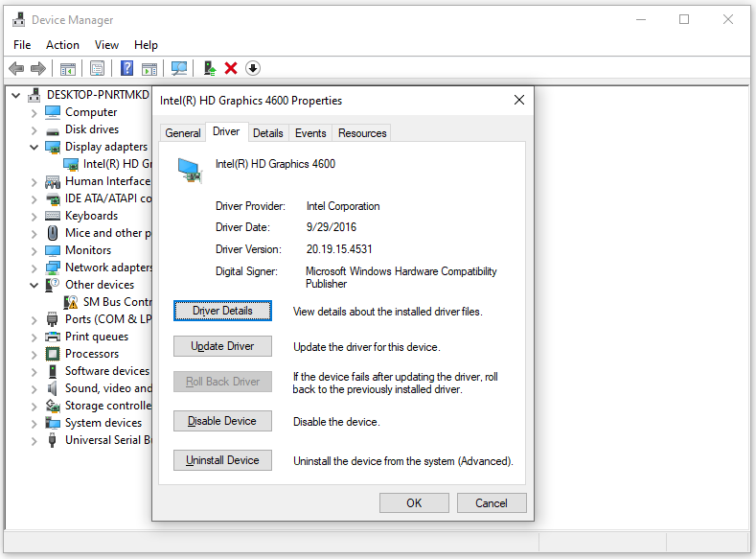Click the Network adapters category icon
Screen dimensions: 756x559
pos(52,268)
